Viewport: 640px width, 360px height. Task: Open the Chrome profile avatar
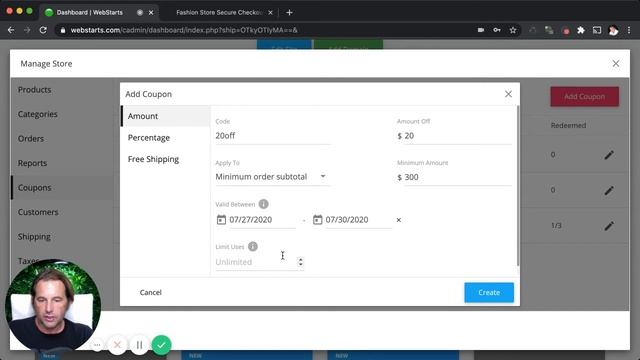[613, 30]
